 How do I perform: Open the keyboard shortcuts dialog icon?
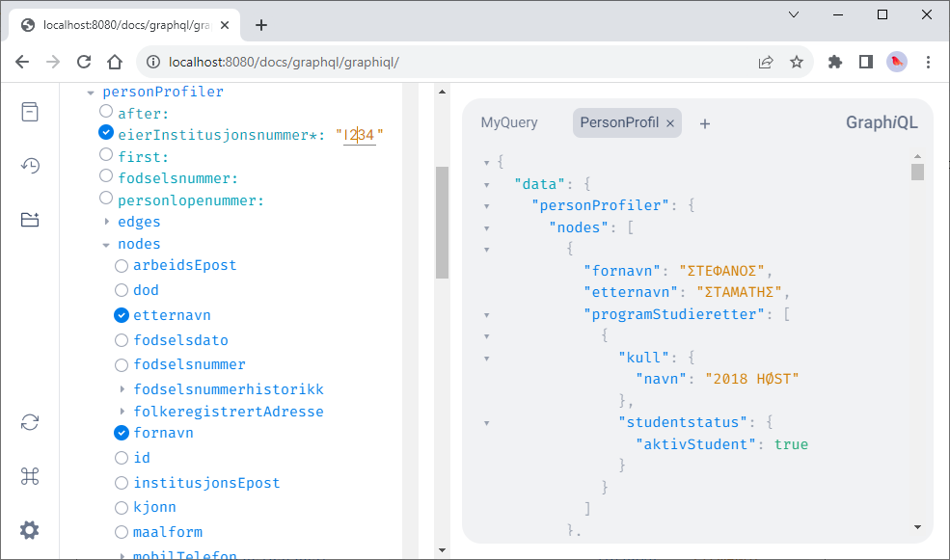30,476
